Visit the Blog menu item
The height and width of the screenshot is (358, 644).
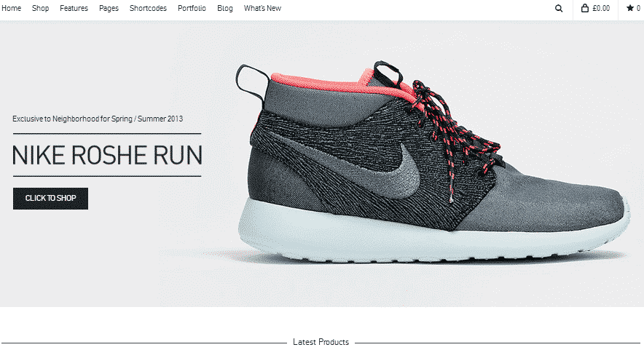[225, 8]
